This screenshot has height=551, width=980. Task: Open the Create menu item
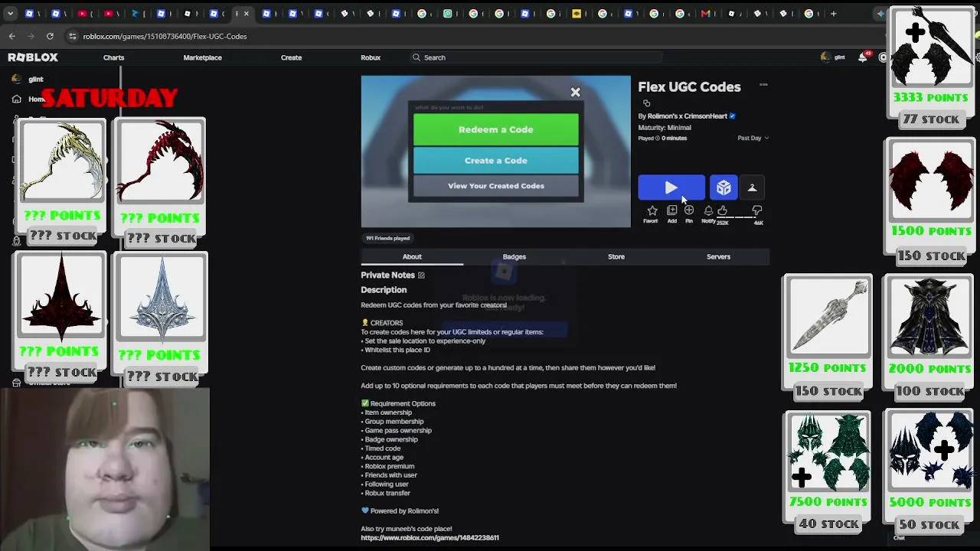pos(291,57)
